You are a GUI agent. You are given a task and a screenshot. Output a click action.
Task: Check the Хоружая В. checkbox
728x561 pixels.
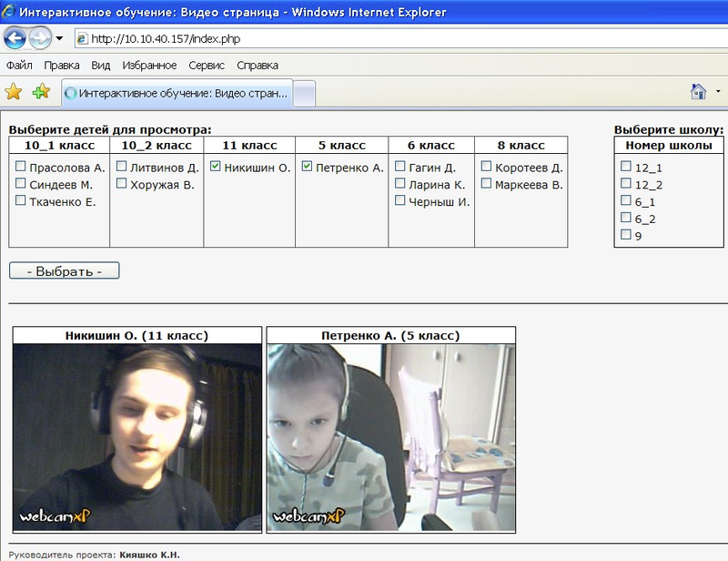tap(121, 183)
